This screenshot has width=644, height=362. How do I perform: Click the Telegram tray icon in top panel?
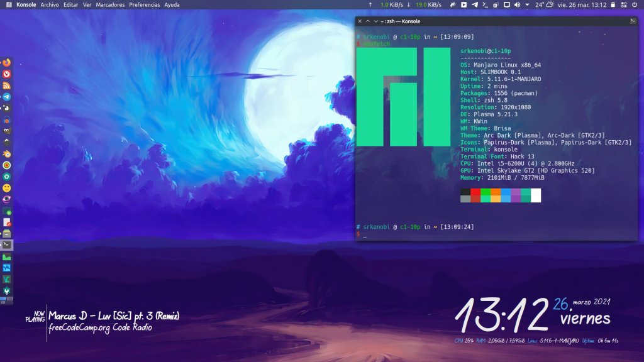click(475, 4)
